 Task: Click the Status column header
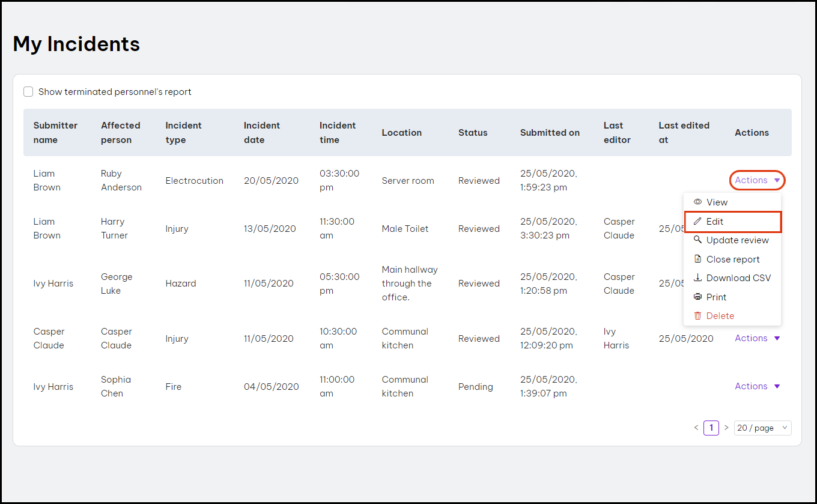pos(473,133)
